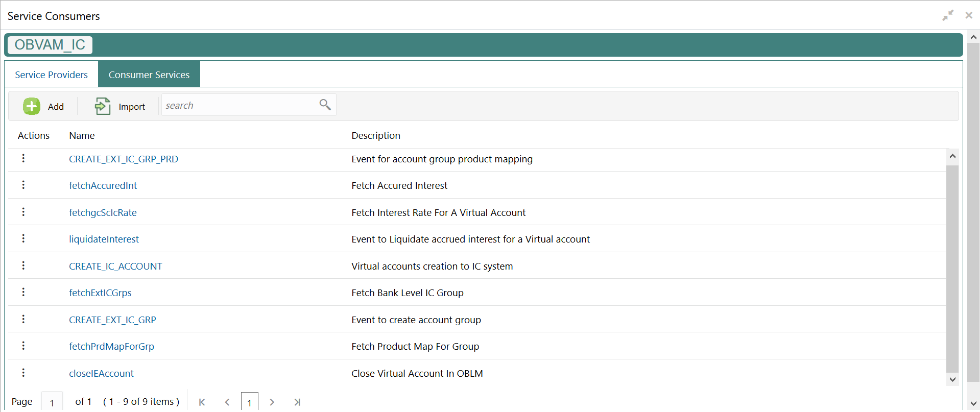The width and height of the screenshot is (980, 412).
Task: Click next page chevron in pagination
Action: (x=272, y=402)
